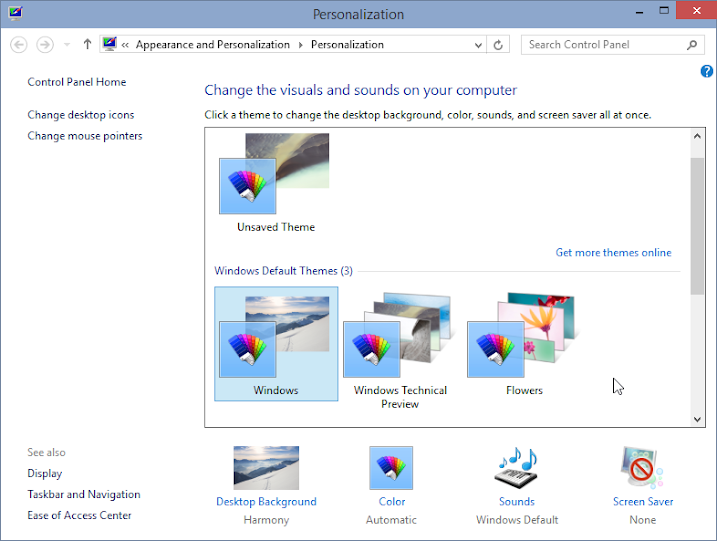Open Control Panel Home

pos(77,82)
